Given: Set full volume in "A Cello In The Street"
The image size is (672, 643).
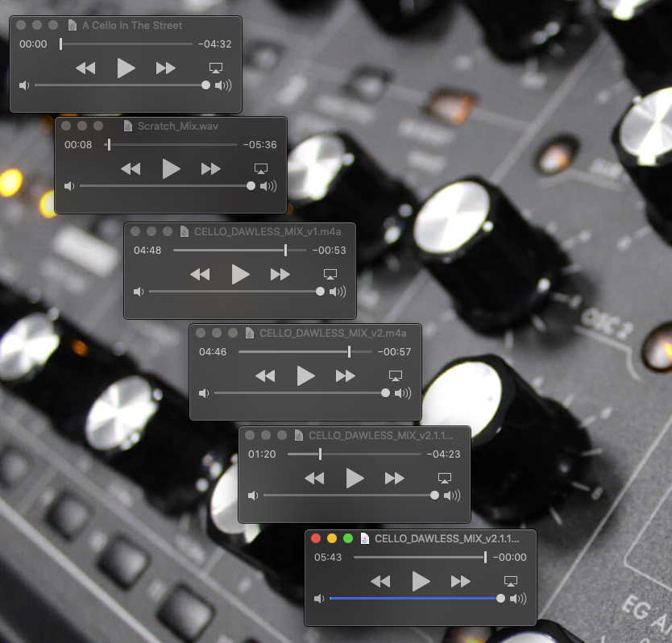Looking at the screenshot, I should click(223, 85).
